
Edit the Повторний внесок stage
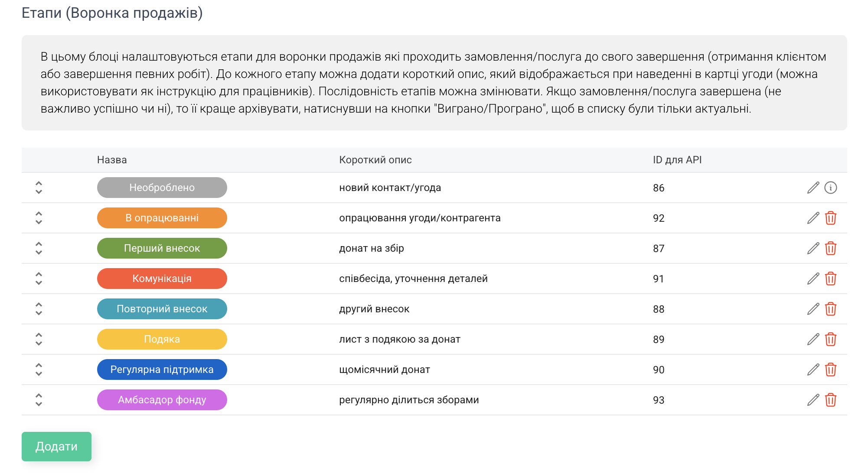pos(813,309)
